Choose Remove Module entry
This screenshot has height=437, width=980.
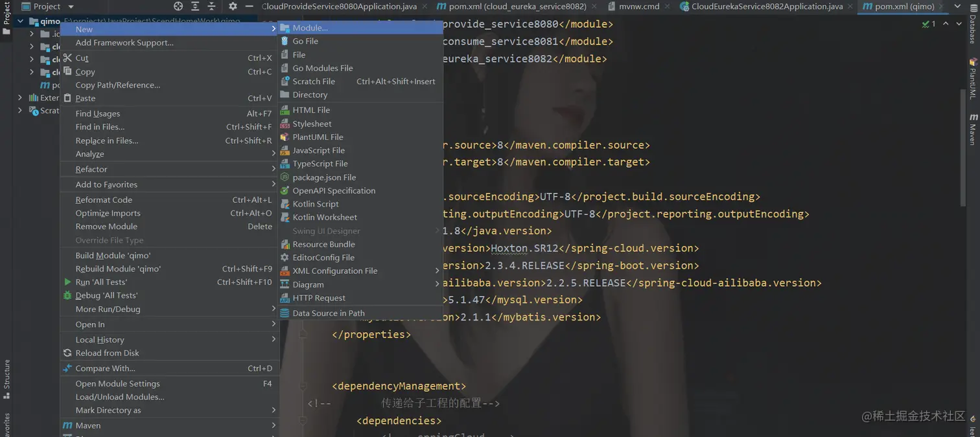(x=170, y=227)
